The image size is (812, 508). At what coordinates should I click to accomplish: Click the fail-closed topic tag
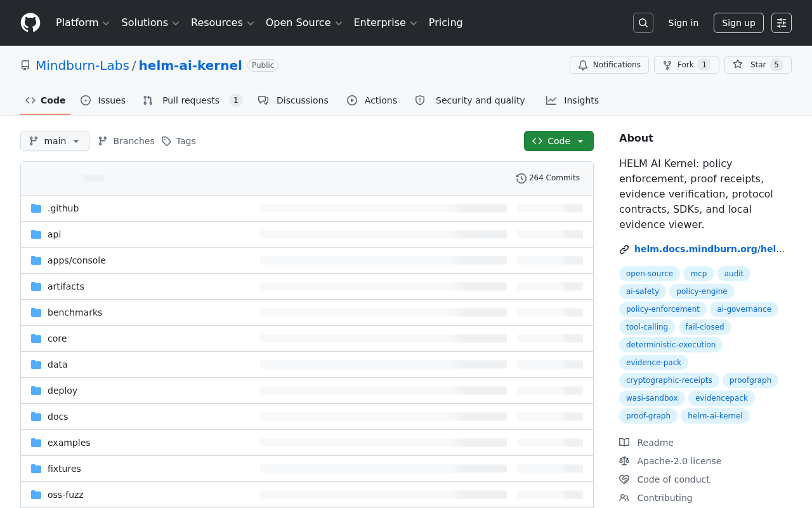point(705,327)
